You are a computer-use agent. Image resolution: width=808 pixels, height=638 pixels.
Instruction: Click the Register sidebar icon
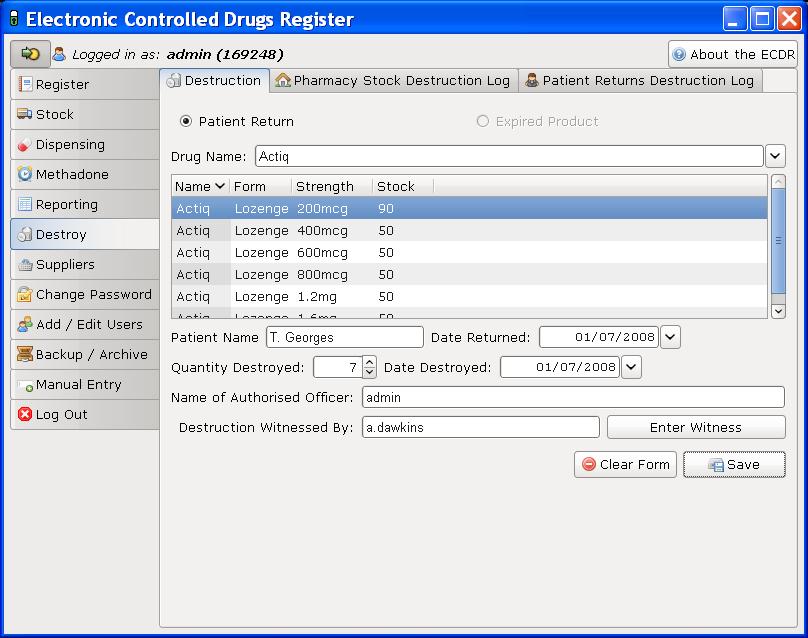click(25, 85)
